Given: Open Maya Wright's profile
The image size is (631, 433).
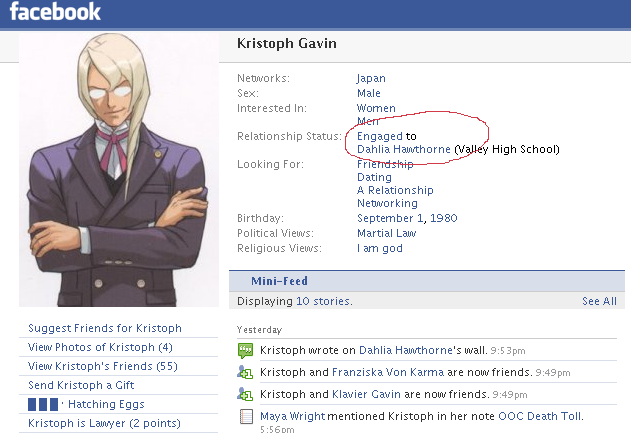Looking at the screenshot, I should click(292, 416).
